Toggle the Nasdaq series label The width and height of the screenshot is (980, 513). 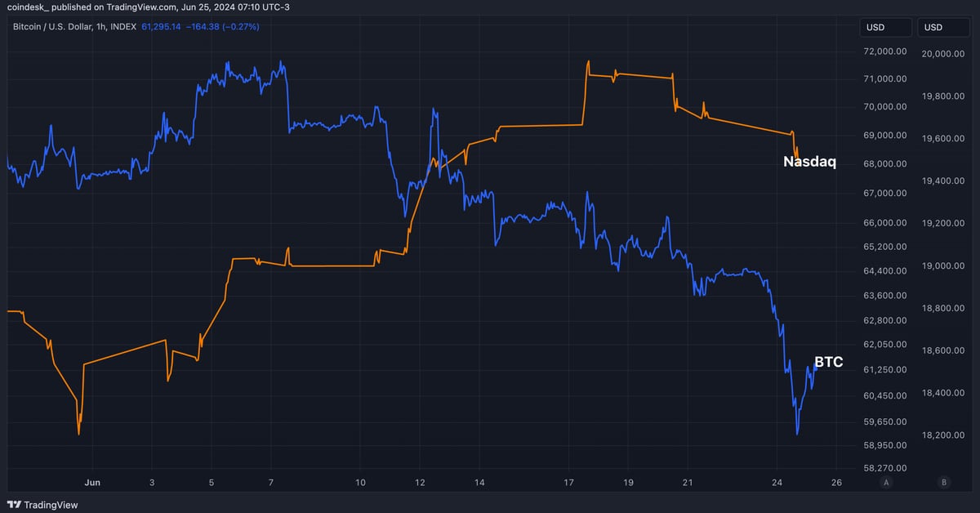coord(809,162)
